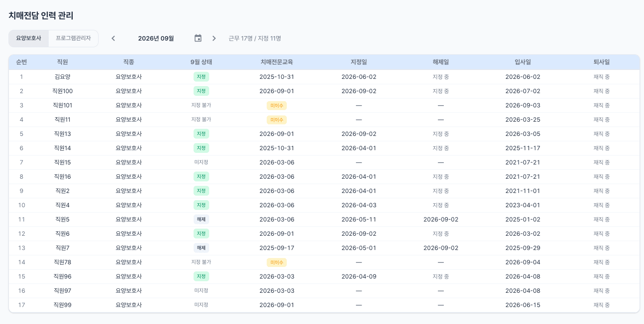Click the 퇴사일 column header
Screen dimensions: 644x324
click(602, 62)
